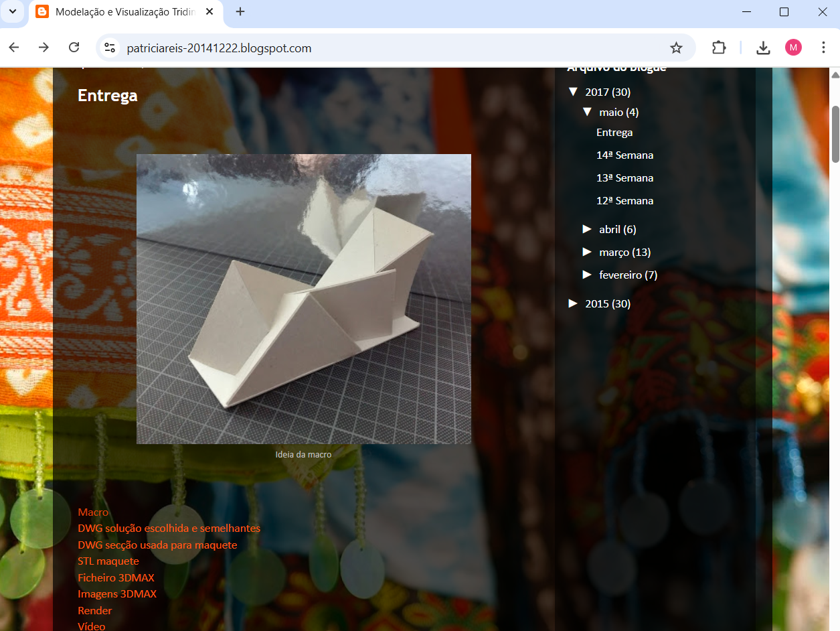840x631 pixels.
Task: Open the Vídeo link
Action: pos(92,627)
